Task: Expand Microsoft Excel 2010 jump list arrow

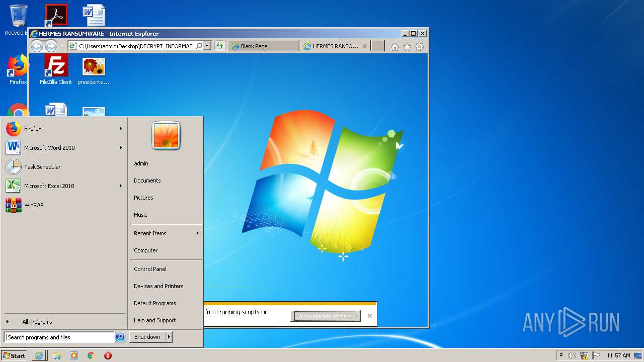Action: click(x=121, y=186)
